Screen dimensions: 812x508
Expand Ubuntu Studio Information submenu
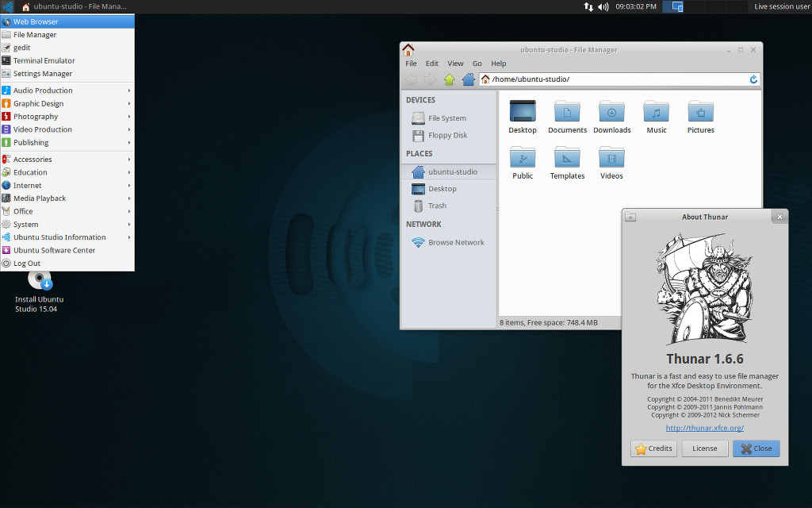point(67,237)
